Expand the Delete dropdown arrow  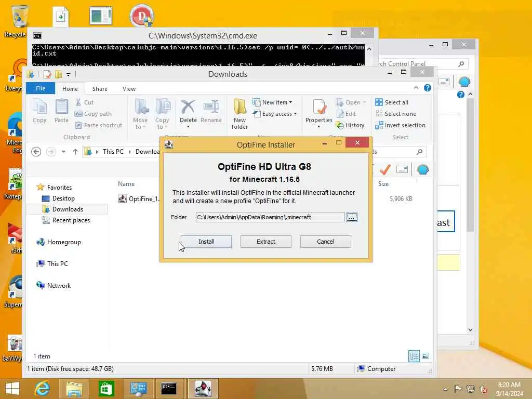tap(188, 127)
